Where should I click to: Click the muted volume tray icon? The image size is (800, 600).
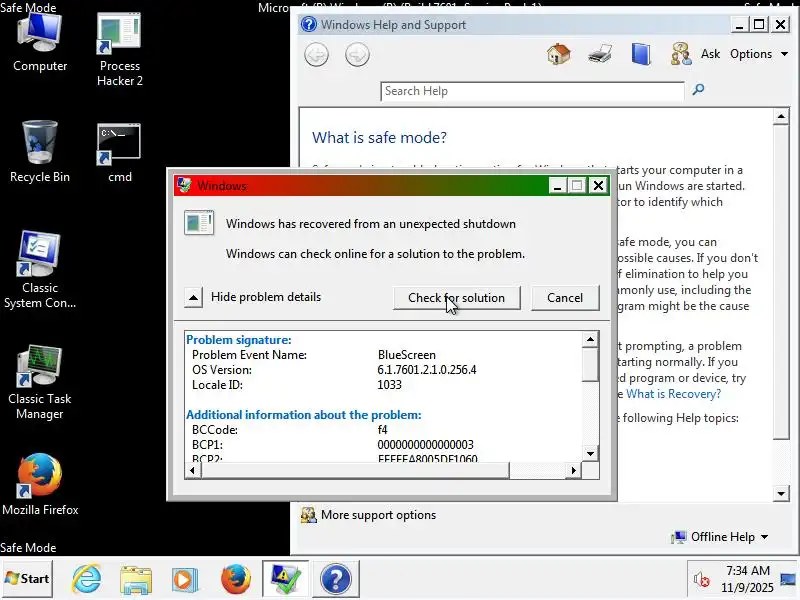[702, 580]
